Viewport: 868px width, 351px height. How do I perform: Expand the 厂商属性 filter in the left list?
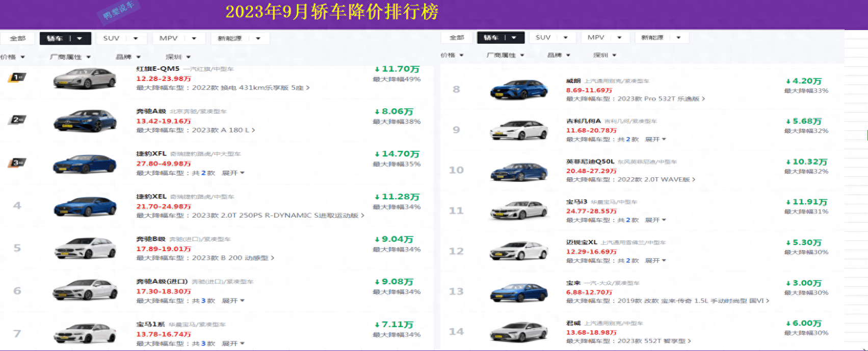(70, 57)
